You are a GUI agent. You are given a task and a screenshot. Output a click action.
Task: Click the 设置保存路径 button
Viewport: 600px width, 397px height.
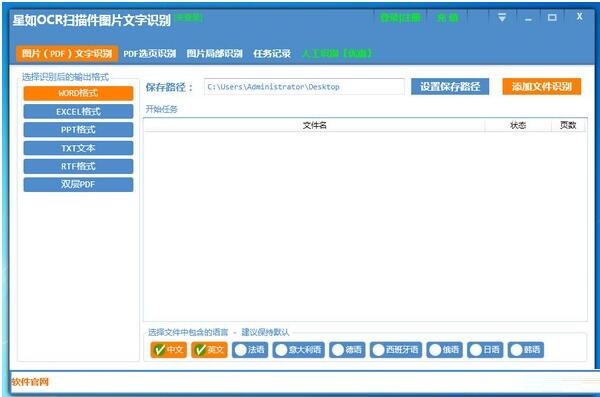(x=450, y=87)
